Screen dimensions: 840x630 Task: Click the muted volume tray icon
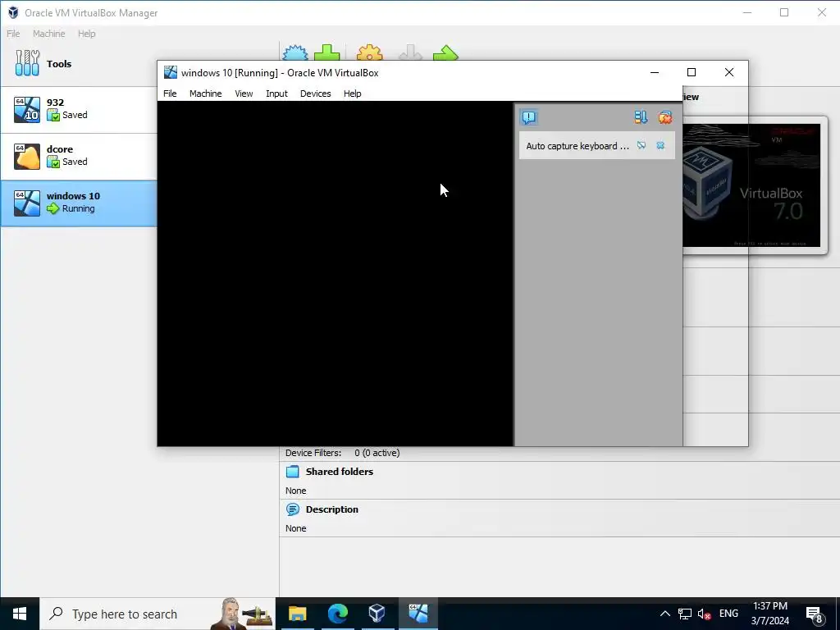704,614
